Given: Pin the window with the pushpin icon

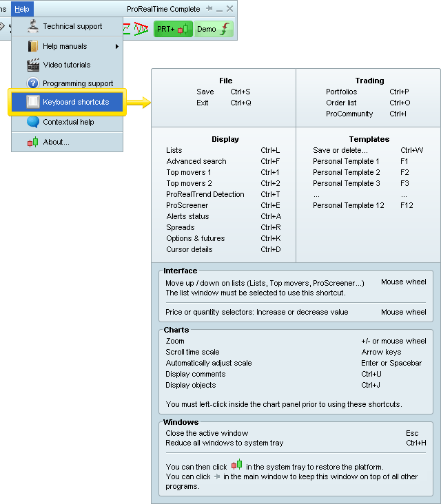Looking at the screenshot, I should 208,9.
